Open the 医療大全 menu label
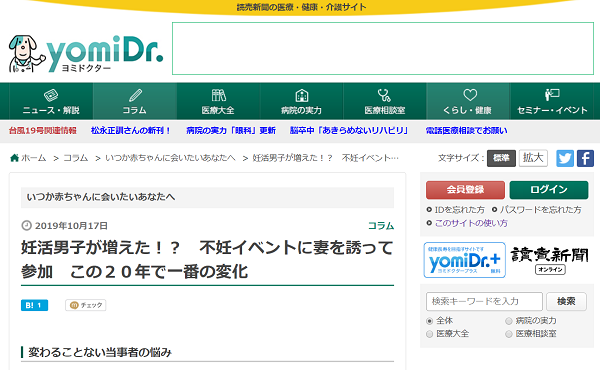600x370 pixels. (218, 111)
